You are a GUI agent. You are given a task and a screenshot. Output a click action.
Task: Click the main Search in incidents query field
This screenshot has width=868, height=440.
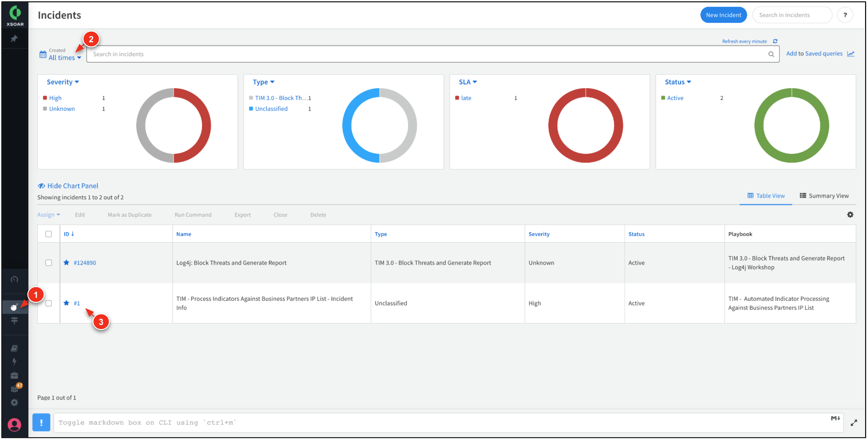[x=433, y=54]
